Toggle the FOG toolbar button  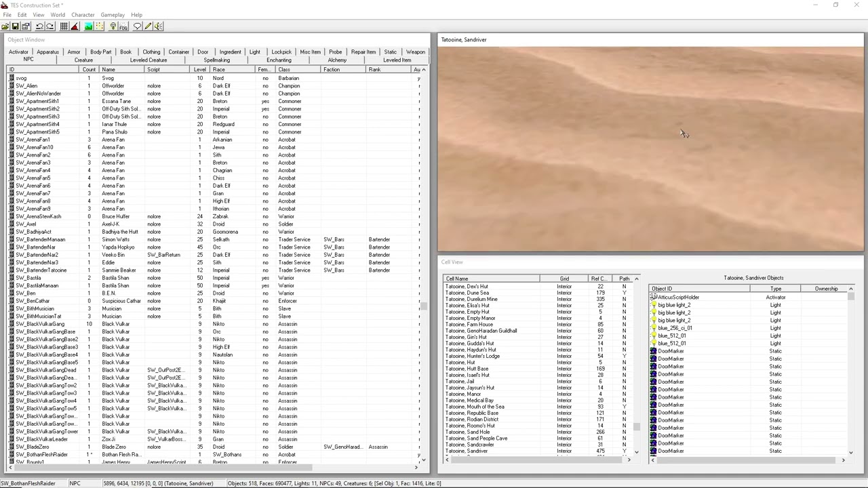click(x=123, y=26)
